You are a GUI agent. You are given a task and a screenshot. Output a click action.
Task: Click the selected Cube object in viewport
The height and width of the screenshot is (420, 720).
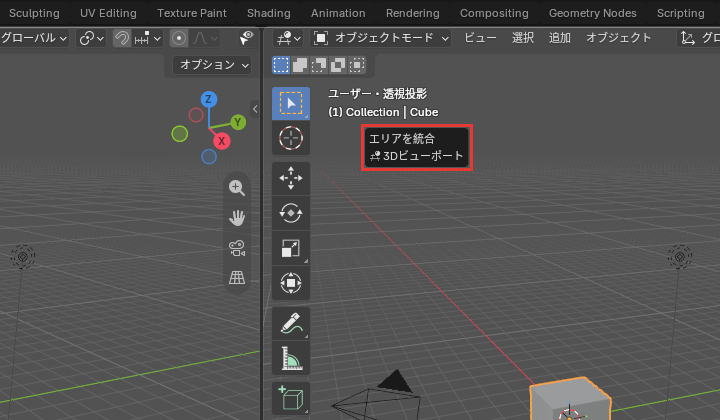(x=569, y=399)
